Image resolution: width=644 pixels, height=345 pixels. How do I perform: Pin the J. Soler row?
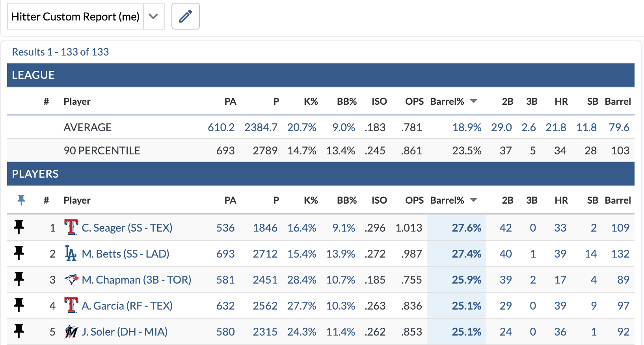19,331
